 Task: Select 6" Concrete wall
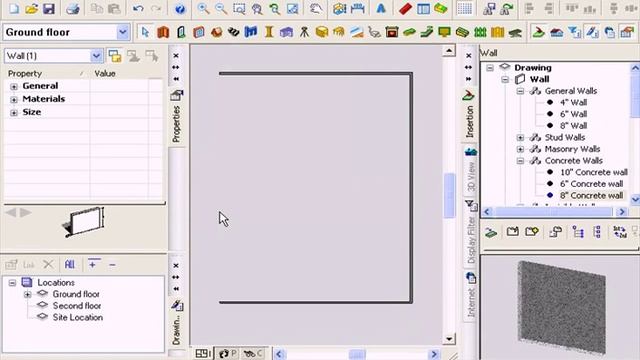click(x=591, y=184)
